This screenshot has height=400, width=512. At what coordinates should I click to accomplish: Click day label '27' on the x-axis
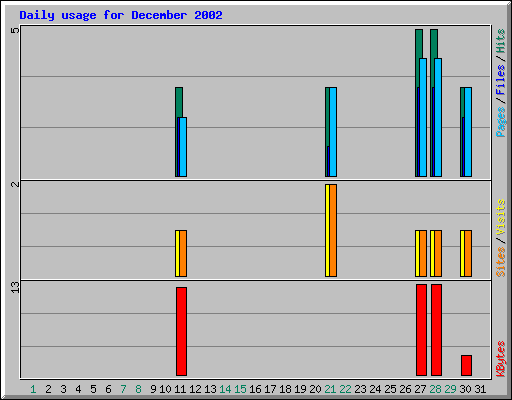(420, 389)
